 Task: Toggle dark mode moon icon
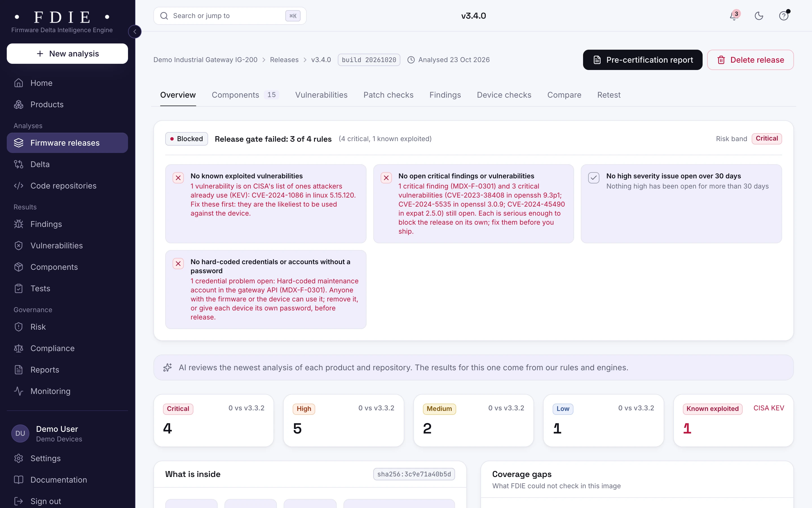point(759,16)
